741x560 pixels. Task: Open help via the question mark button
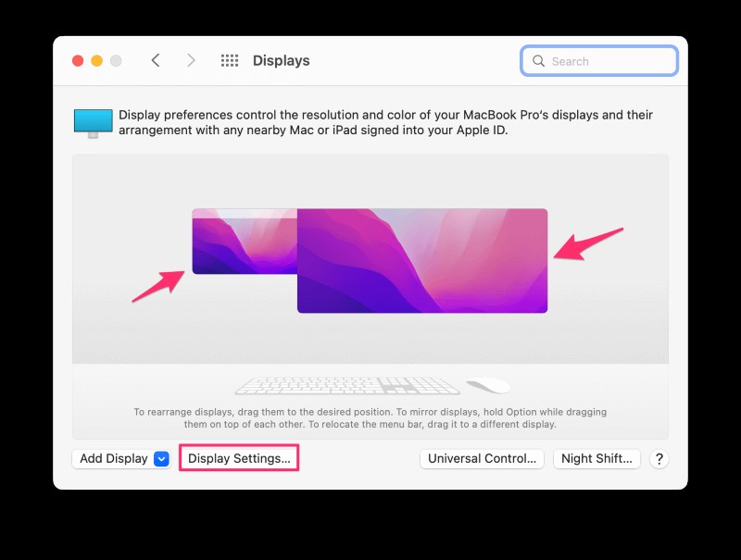(x=659, y=458)
